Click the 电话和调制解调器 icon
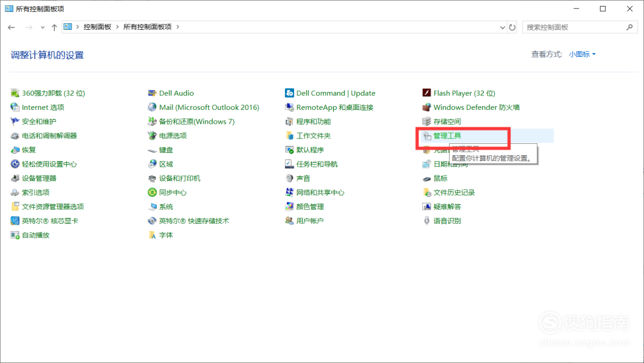The height and width of the screenshot is (363, 644). [15, 136]
